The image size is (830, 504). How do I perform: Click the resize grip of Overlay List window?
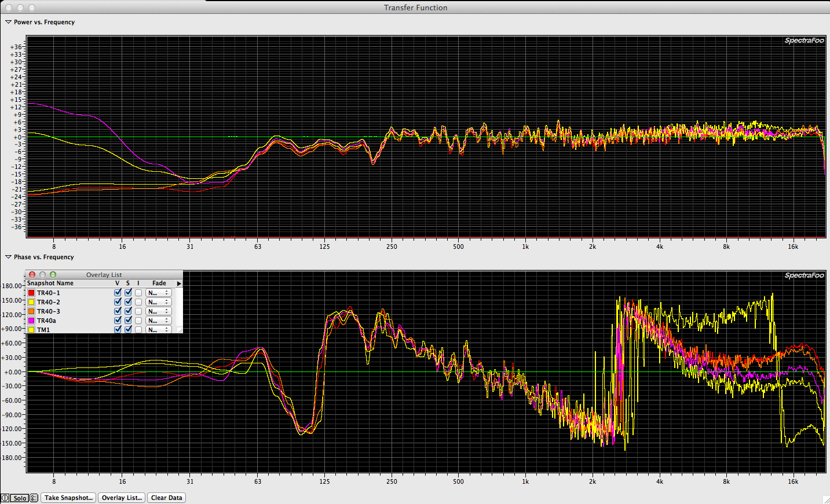click(180, 330)
